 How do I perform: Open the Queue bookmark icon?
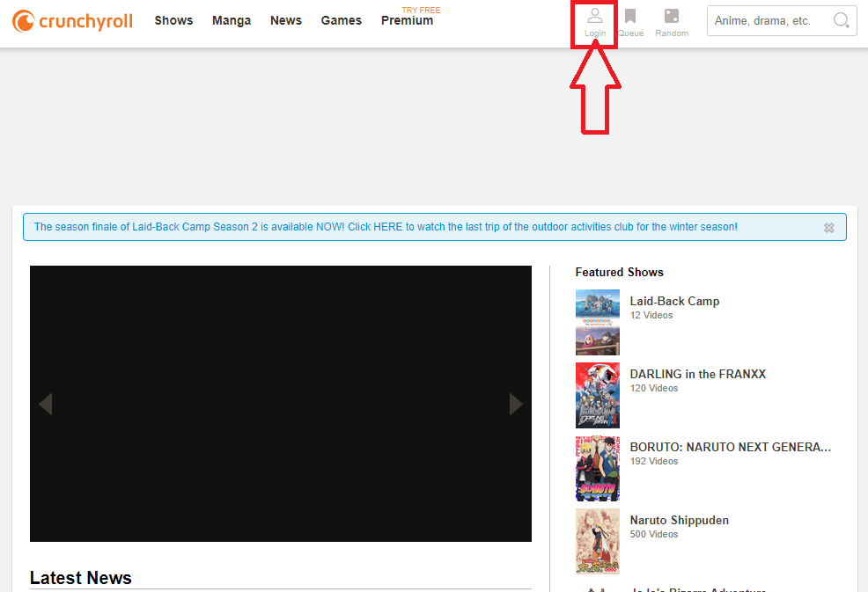point(630,16)
